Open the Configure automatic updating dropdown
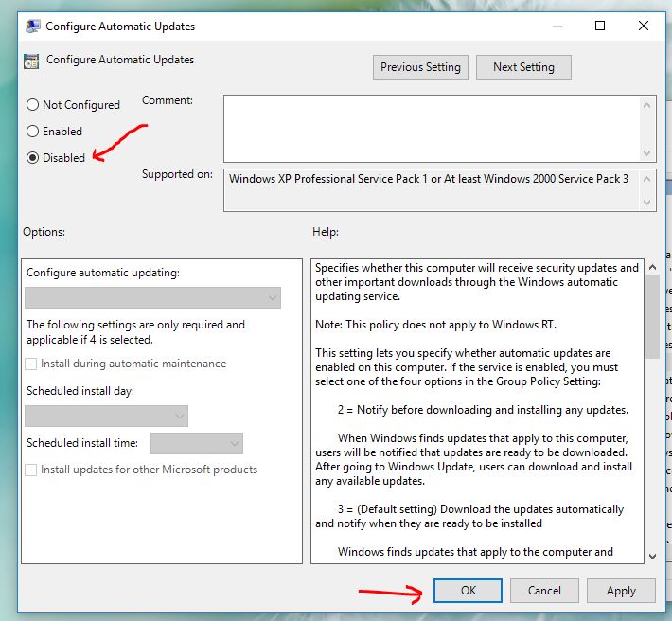The height and width of the screenshot is (621, 672). [152, 298]
